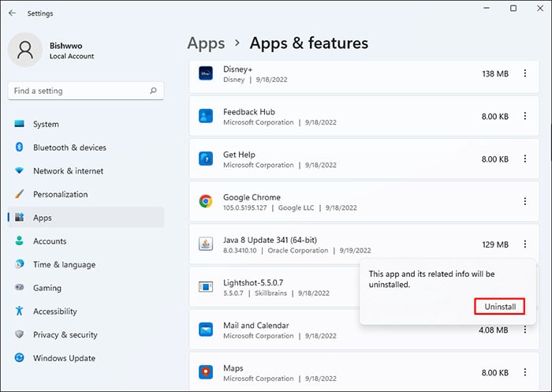Open the three-dot menu for Feedback Hub
The width and height of the screenshot is (552, 392).
525,116
